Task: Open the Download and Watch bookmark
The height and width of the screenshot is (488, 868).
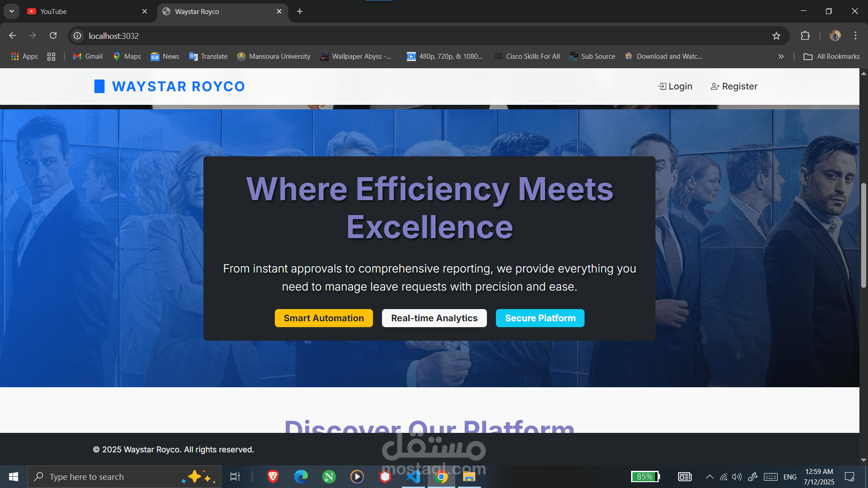Action: (x=664, y=56)
